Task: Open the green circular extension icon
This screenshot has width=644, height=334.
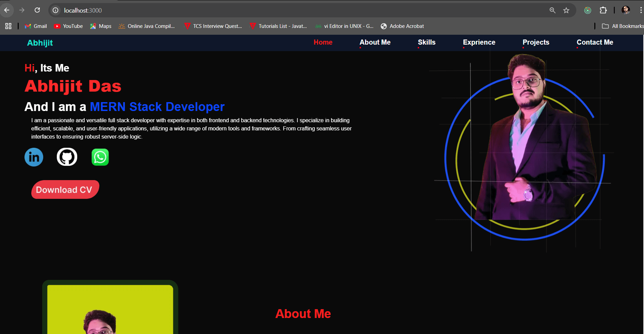Action: coord(588,10)
